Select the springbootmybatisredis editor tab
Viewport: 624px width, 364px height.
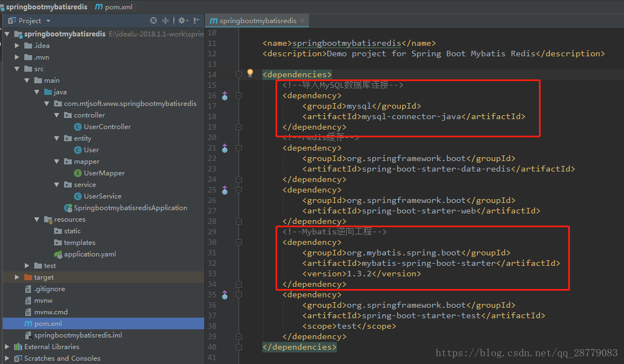pyautogui.click(x=257, y=20)
